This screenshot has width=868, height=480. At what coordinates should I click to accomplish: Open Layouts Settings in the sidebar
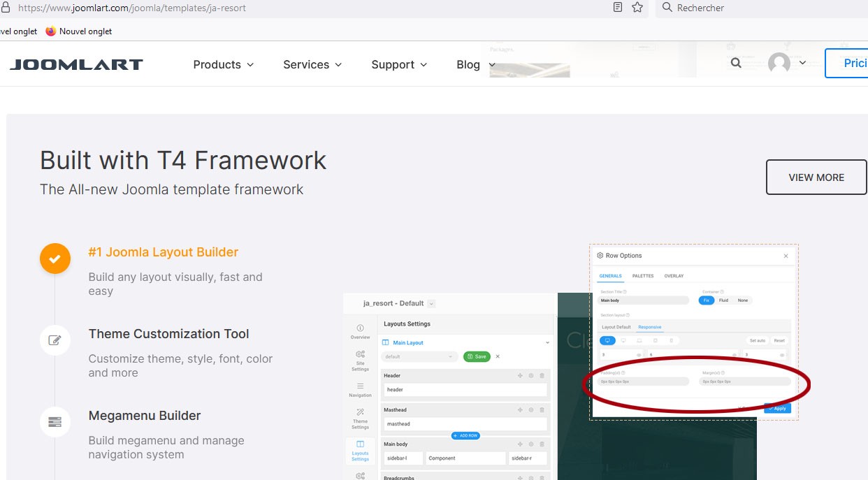(360, 450)
